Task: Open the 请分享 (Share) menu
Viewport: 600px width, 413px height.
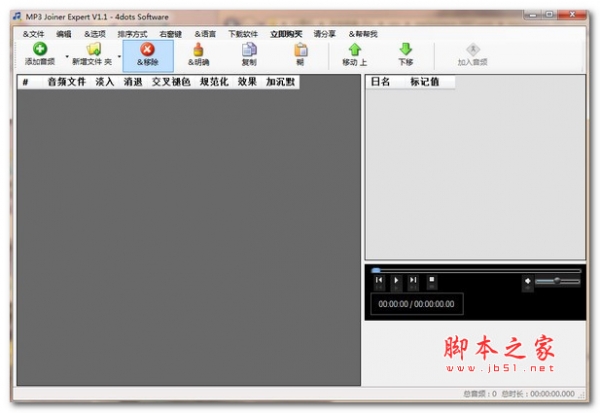Action: pyautogui.click(x=324, y=34)
